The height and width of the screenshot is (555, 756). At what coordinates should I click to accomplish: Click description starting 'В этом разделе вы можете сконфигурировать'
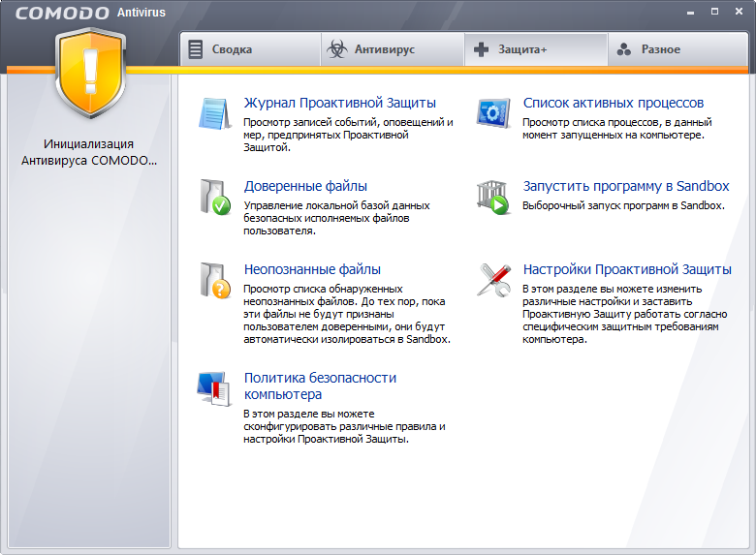(x=344, y=426)
